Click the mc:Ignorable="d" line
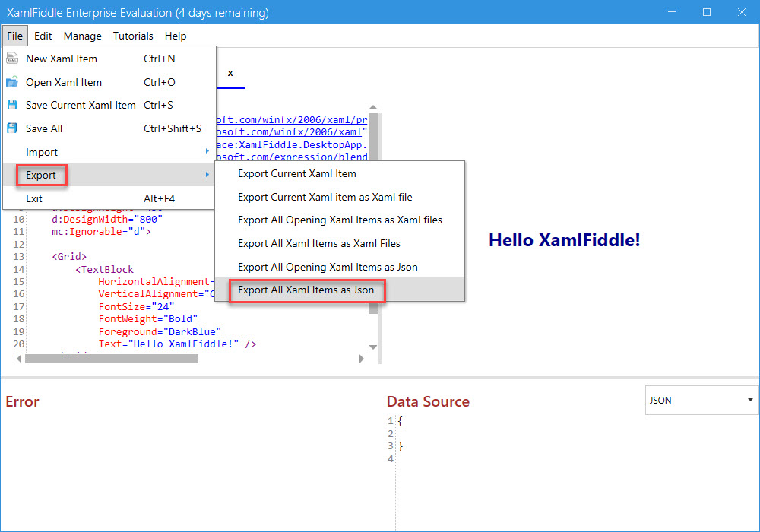 pos(101,232)
